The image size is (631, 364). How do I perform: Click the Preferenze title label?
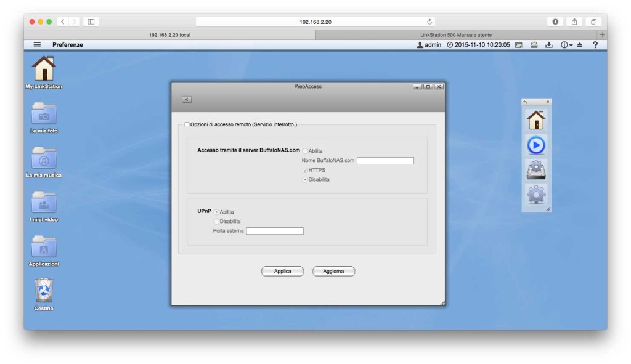pos(68,45)
